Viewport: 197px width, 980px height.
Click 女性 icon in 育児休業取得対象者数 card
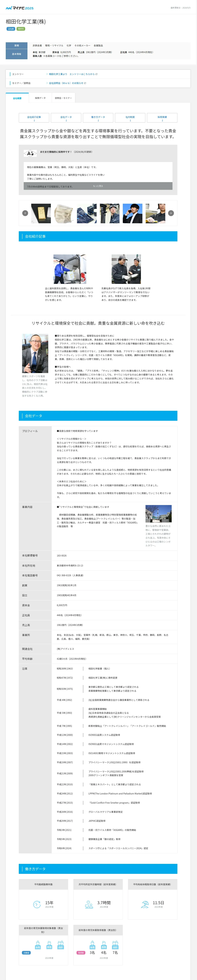click(38, 945)
